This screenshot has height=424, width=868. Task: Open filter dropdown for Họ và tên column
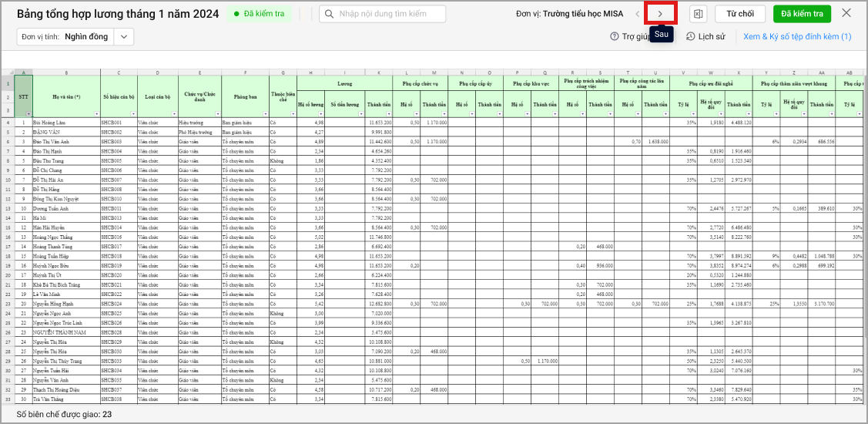click(x=96, y=113)
